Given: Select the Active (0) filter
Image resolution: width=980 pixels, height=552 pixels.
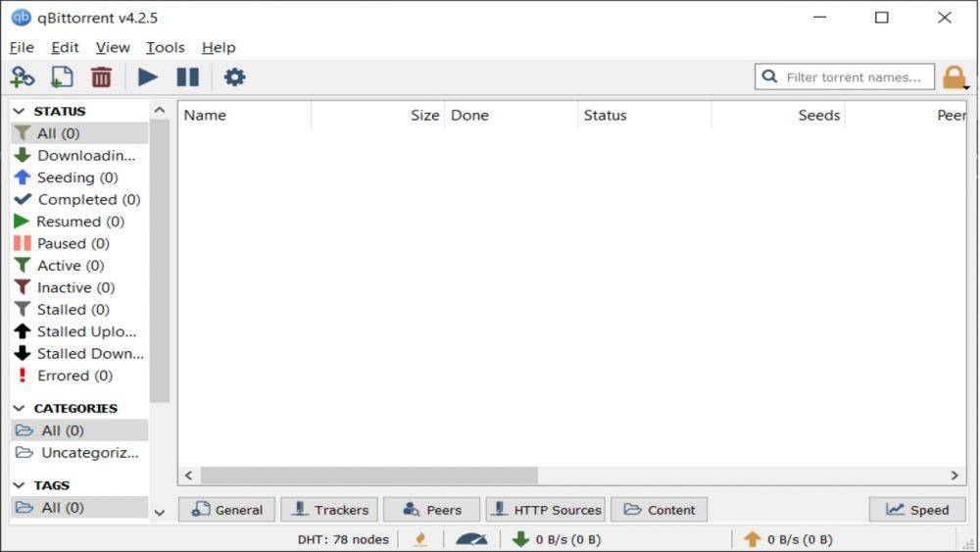Looking at the screenshot, I should tap(79, 266).
